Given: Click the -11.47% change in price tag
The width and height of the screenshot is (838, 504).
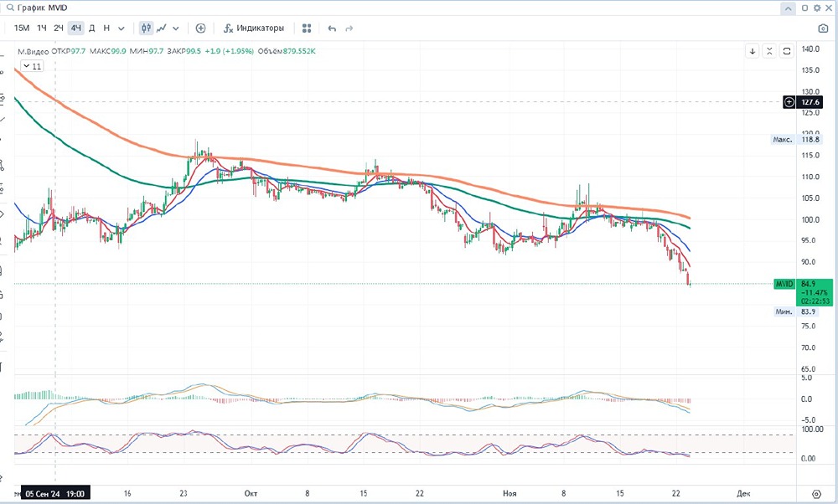Looking at the screenshot, I should (x=814, y=292).
